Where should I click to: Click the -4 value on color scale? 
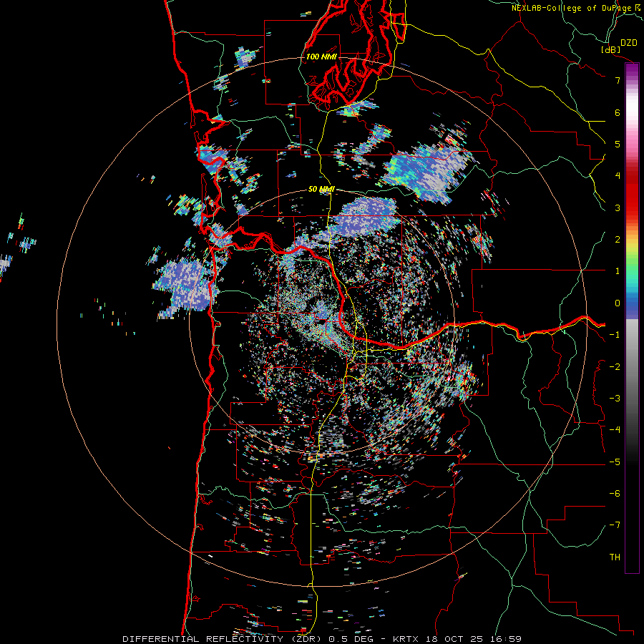615,430
